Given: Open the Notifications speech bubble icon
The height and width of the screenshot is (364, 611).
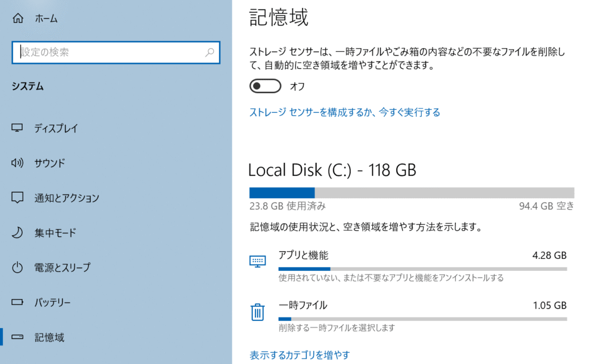Looking at the screenshot, I should coord(17,198).
